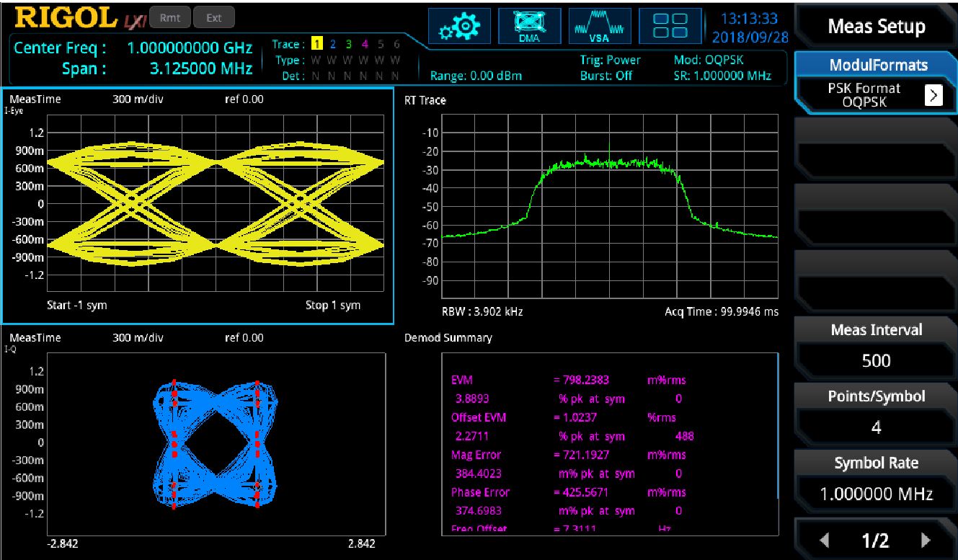Select trace number 4

[x=365, y=45]
